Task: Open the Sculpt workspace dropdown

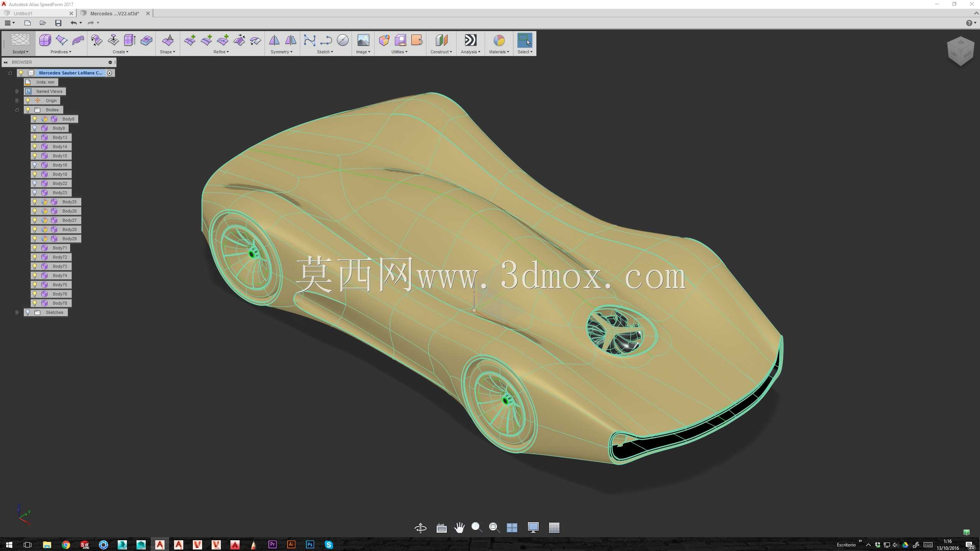Action: click(x=20, y=52)
